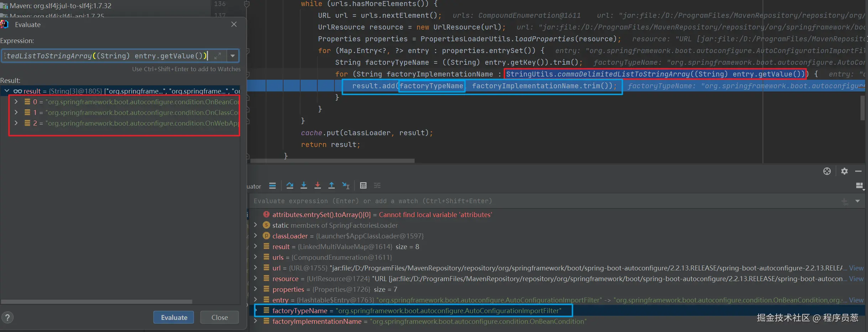Click the editor vertical scrollbar thumb
Viewport: 868px width, 332px height.
coord(862,108)
